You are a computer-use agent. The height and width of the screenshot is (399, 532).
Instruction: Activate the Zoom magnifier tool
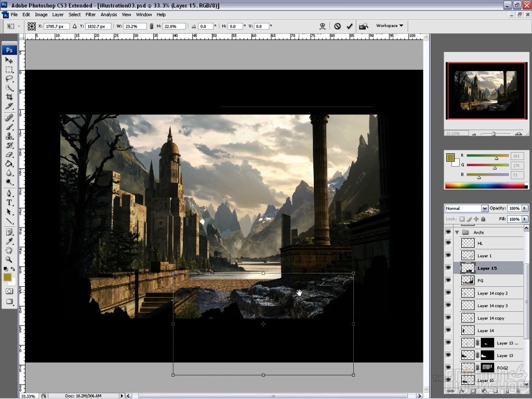coord(9,259)
